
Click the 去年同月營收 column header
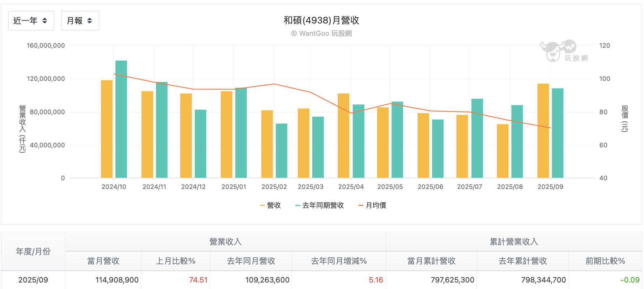[x=251, y=261]
